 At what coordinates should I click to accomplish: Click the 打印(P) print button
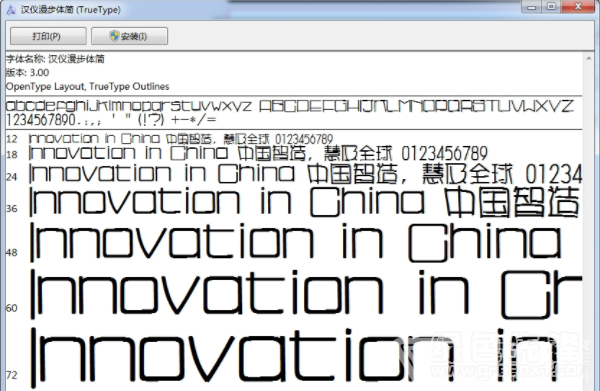pos(48,36)
